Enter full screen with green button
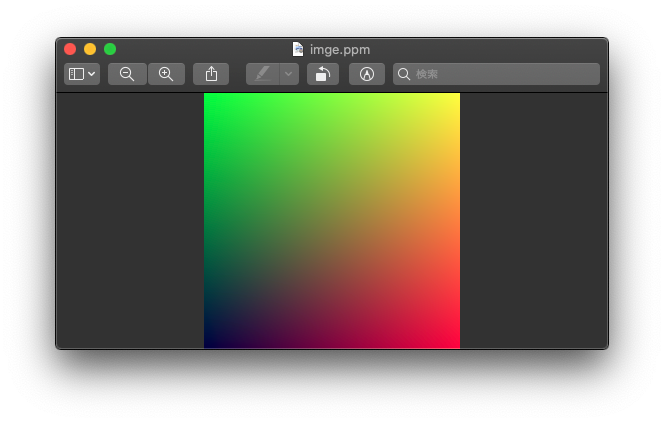The width and height of the screenshot is (664, 423). tap(110, 49)
